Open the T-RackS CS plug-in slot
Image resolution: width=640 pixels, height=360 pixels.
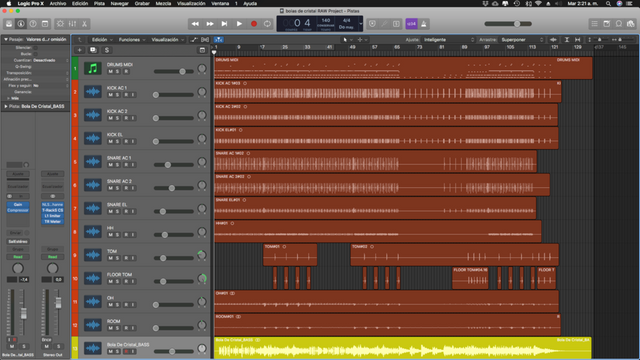click(x=53, y=210)
